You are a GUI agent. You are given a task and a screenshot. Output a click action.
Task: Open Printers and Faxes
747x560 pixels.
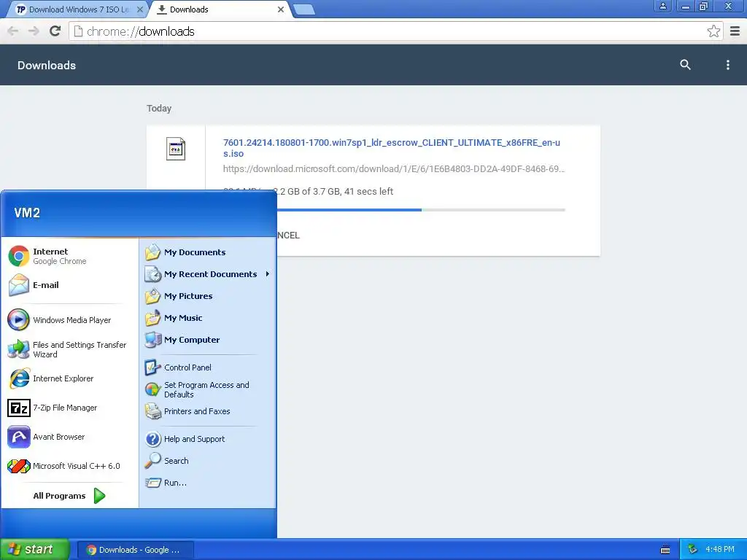(208, 411)
